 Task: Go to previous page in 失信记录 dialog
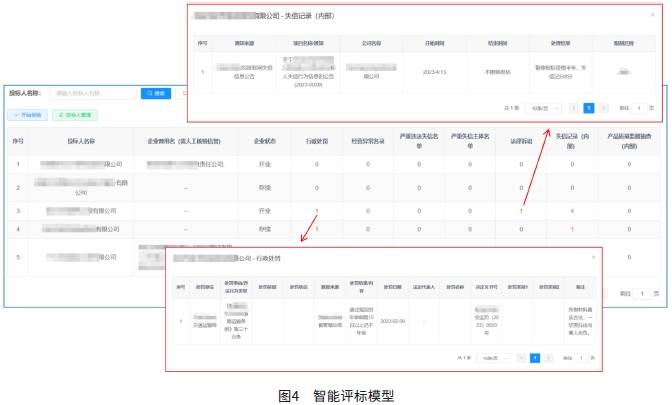tap(574, 108)
